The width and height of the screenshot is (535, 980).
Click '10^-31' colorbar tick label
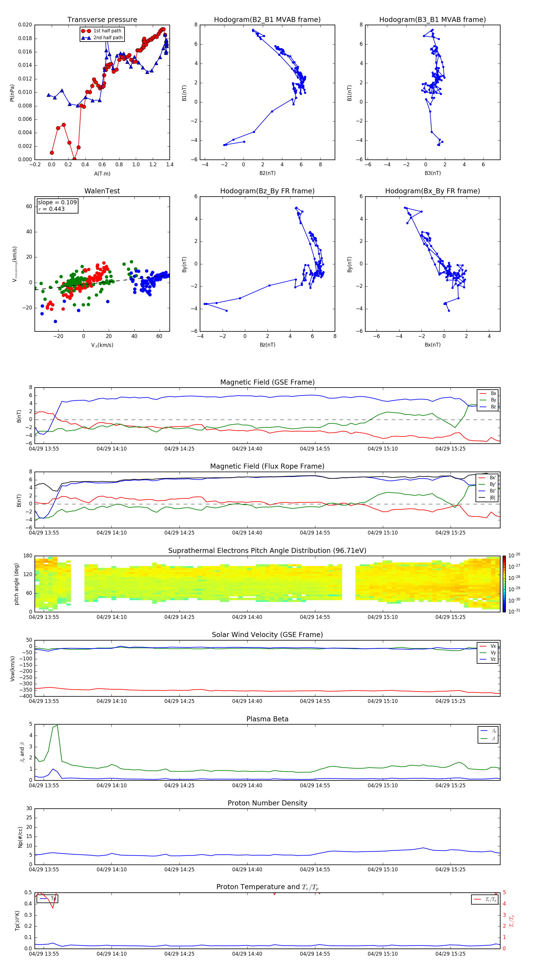[514, 611]
